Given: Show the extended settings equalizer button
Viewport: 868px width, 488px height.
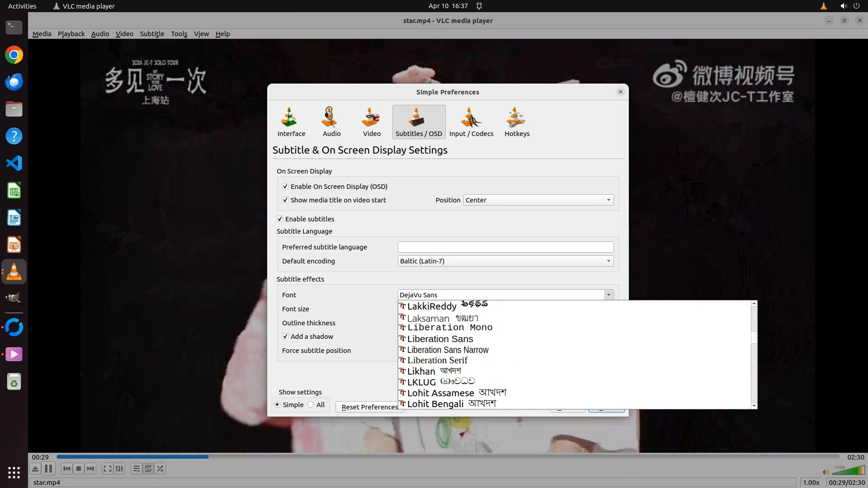Looking at the screenshot, I should click(x=119, y=469).
